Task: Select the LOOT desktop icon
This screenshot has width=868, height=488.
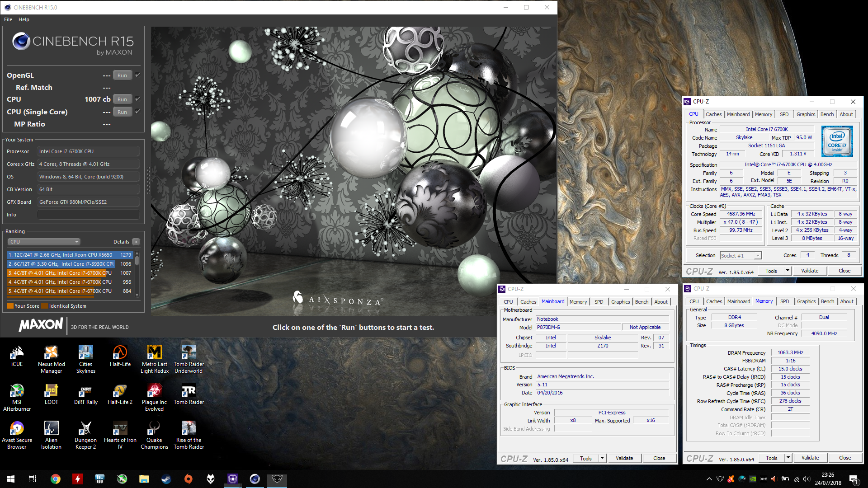Action: click(52, 394)
